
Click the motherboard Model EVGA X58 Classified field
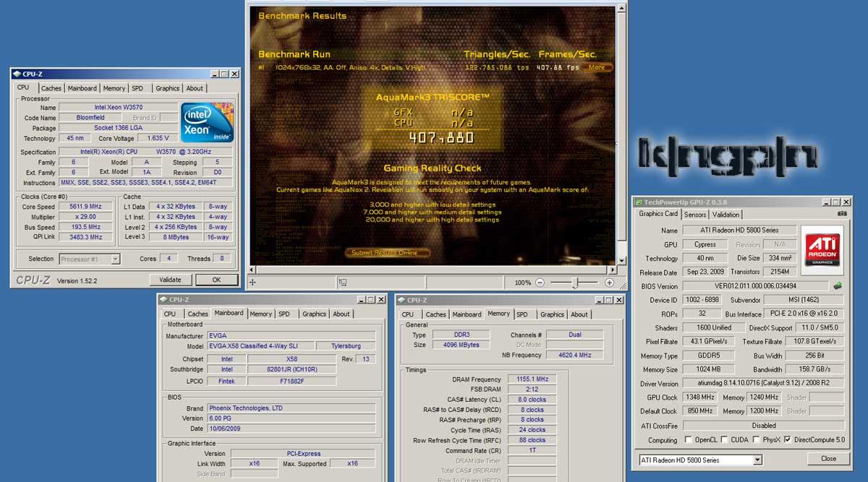pyautogui.click(x=259, y=347)
